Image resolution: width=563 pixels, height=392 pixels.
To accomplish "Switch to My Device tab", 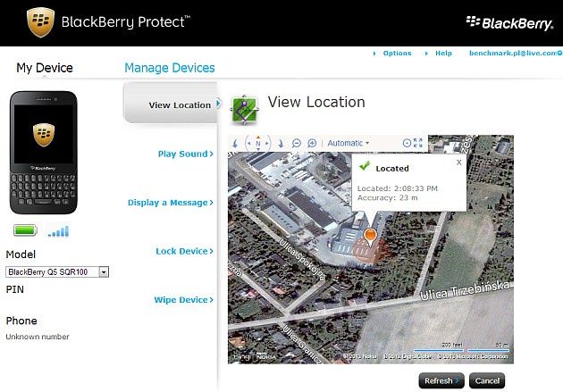I will pos(45,68).
